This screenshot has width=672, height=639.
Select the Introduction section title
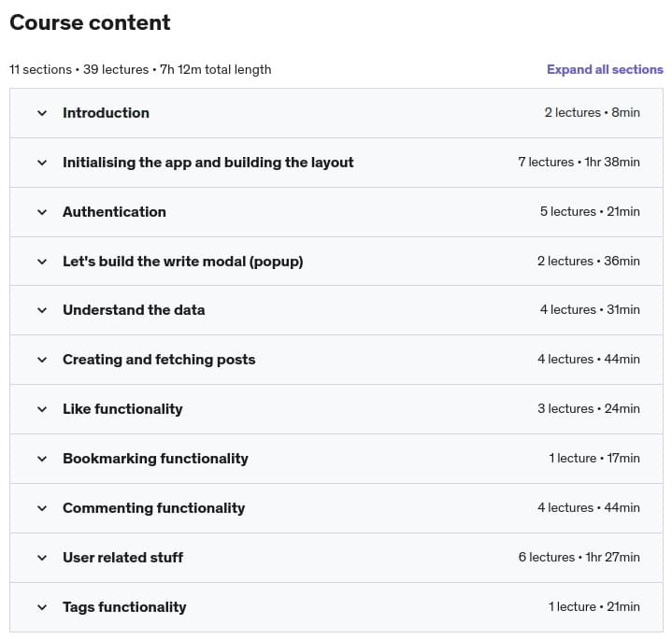click(x=106, y=113)
